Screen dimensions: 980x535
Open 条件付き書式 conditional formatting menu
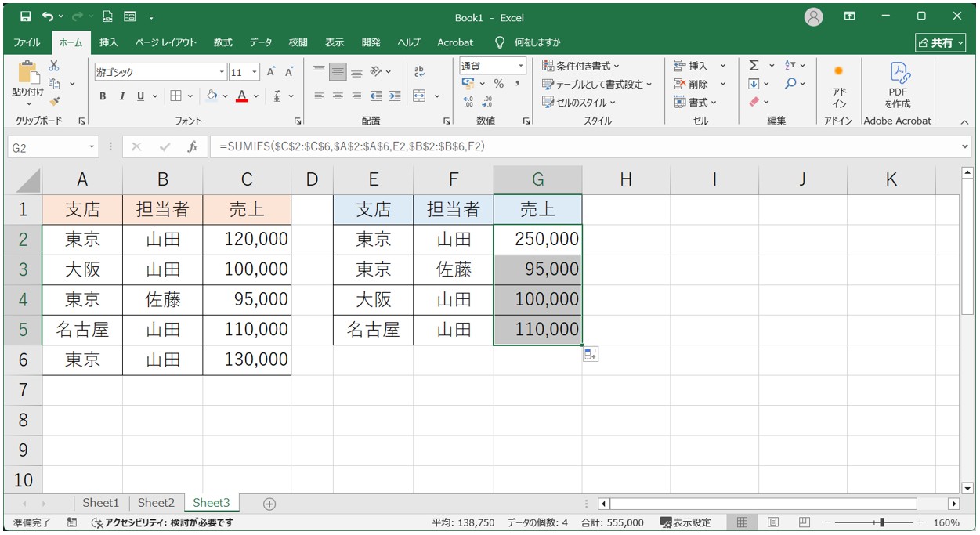580,66
